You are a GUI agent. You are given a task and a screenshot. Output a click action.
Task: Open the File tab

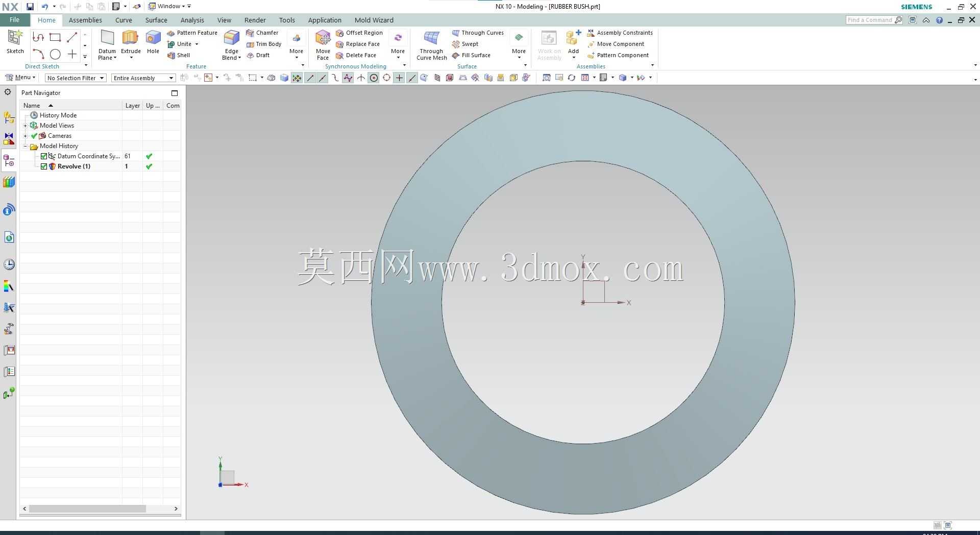coord(14,20)
